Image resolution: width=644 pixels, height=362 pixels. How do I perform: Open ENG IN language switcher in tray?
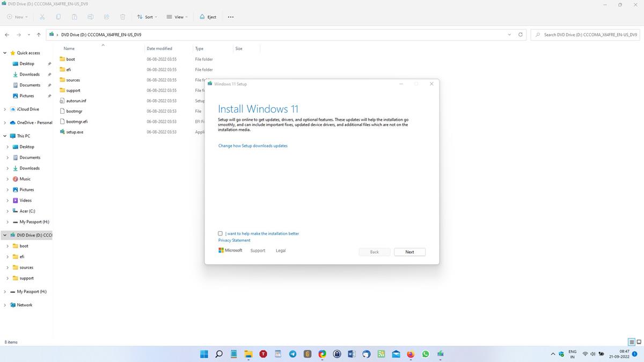coord(572,354)
